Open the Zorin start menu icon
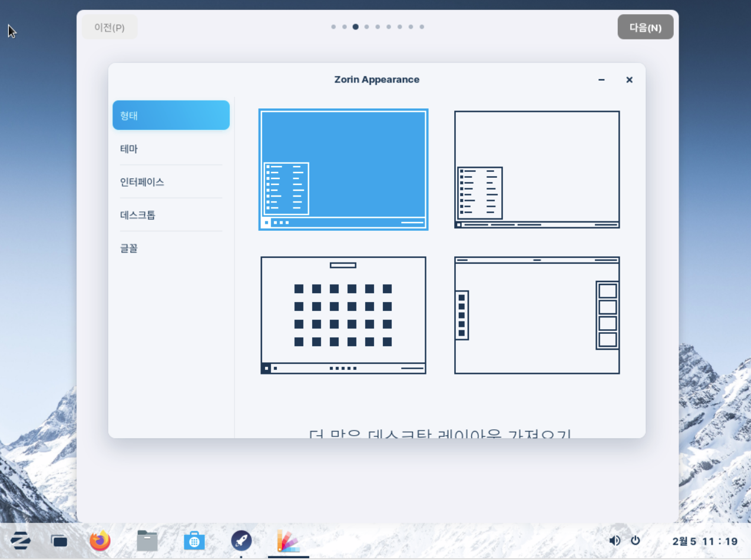Image resolution: width=751 pixels, height=560 pixels. point(21,540)
